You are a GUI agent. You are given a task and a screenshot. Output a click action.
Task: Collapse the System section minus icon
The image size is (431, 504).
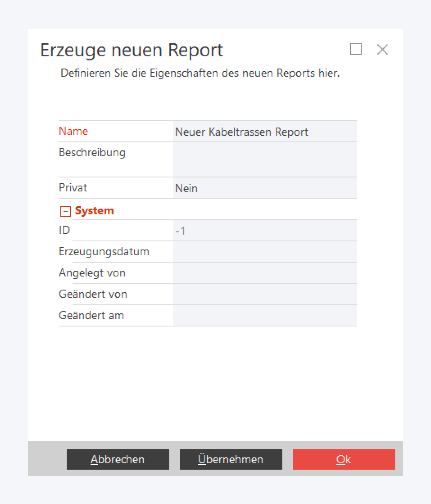[x=65, y=211]
